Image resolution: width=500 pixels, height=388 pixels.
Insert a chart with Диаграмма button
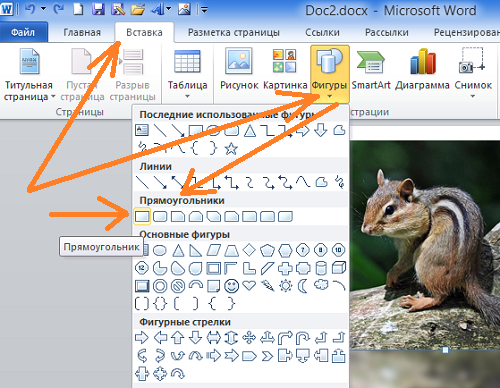[x=422, y=70]
